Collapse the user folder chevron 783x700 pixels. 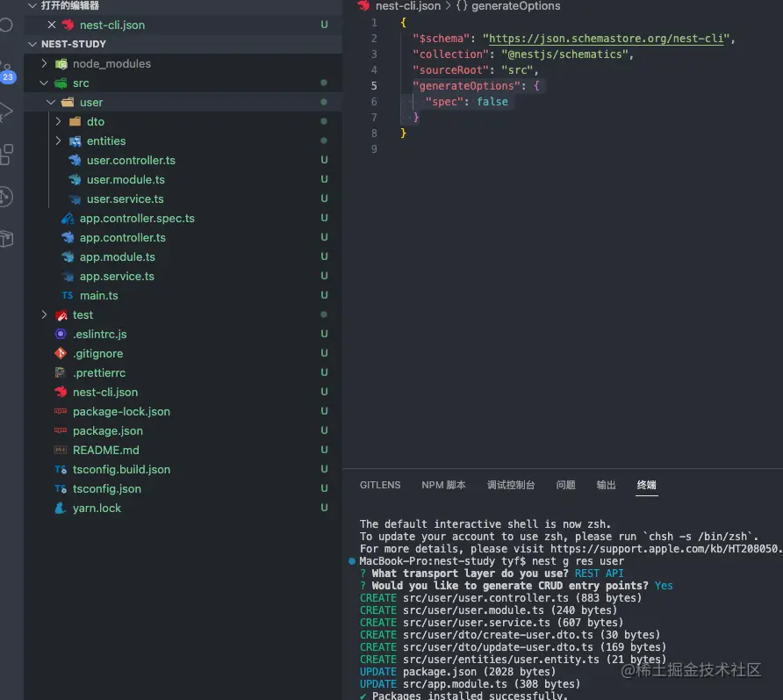51,102
